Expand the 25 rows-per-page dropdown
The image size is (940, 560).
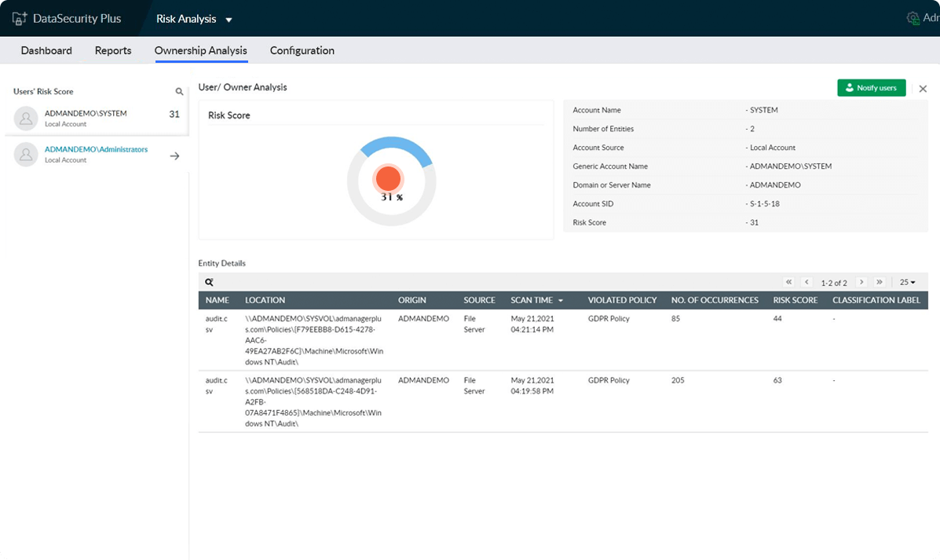[x=908, y=282]
